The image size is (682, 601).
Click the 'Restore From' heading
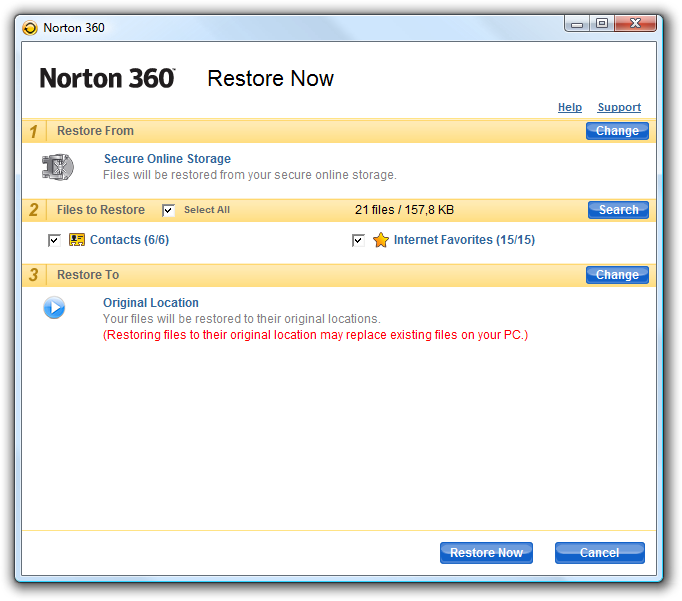pyautogui.click(x=95, y=131)
